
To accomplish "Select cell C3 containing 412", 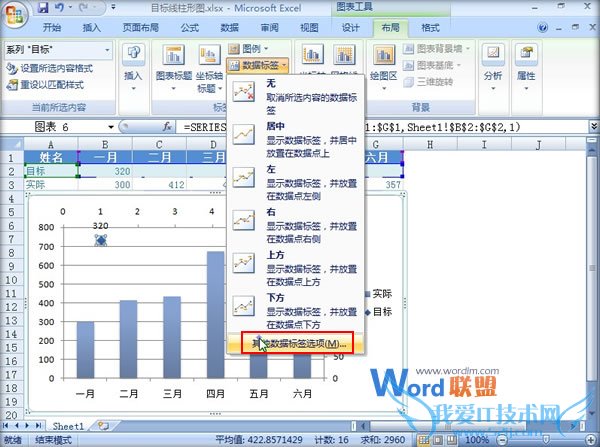I will click(x=160, y=185).
